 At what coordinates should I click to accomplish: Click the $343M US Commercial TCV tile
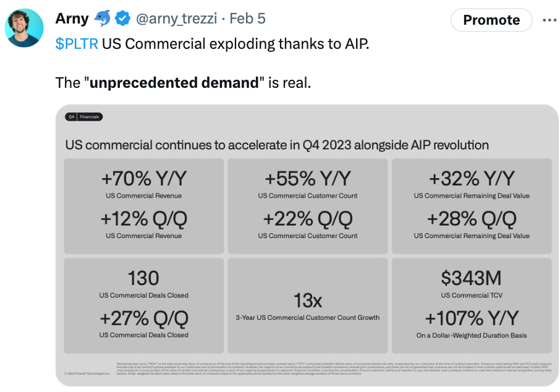(472, 305)
